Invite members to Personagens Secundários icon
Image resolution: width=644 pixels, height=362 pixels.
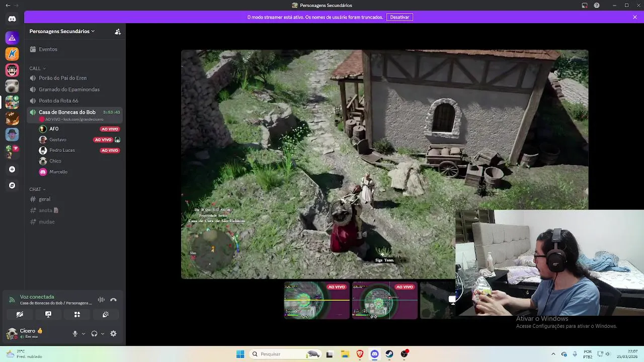coord(118,31)
